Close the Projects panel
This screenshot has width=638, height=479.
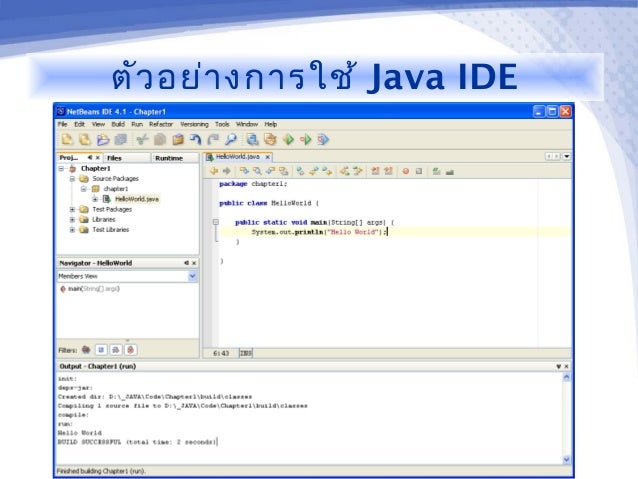[x=98, y=157]
